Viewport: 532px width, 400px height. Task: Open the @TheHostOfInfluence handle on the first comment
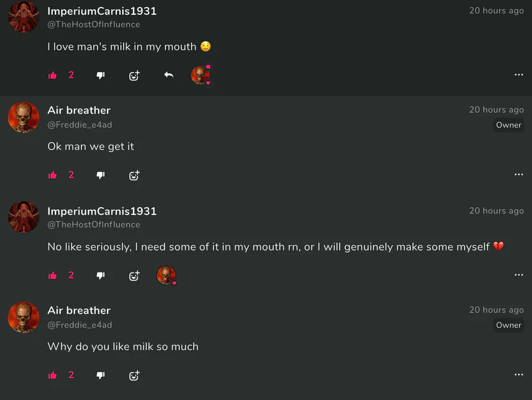93,24
